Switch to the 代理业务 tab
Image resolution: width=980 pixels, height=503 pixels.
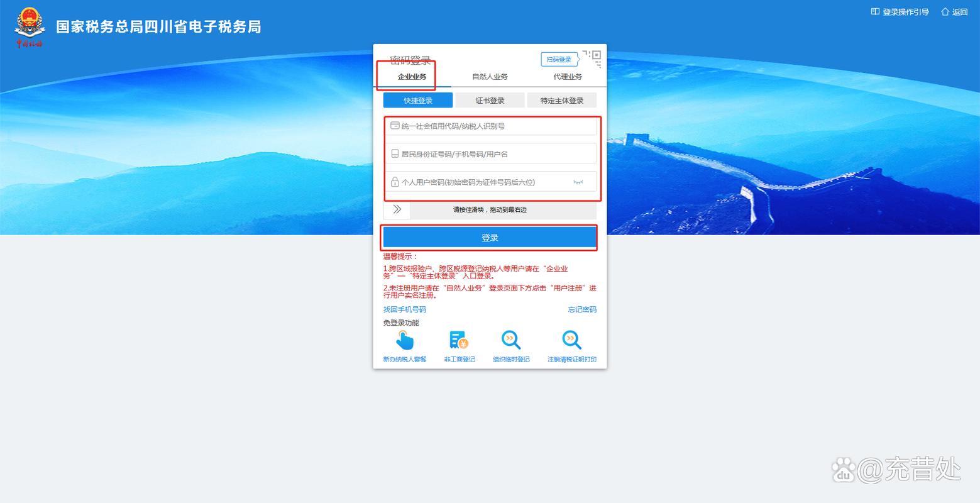pyautogui.click(x=566, y=76)
